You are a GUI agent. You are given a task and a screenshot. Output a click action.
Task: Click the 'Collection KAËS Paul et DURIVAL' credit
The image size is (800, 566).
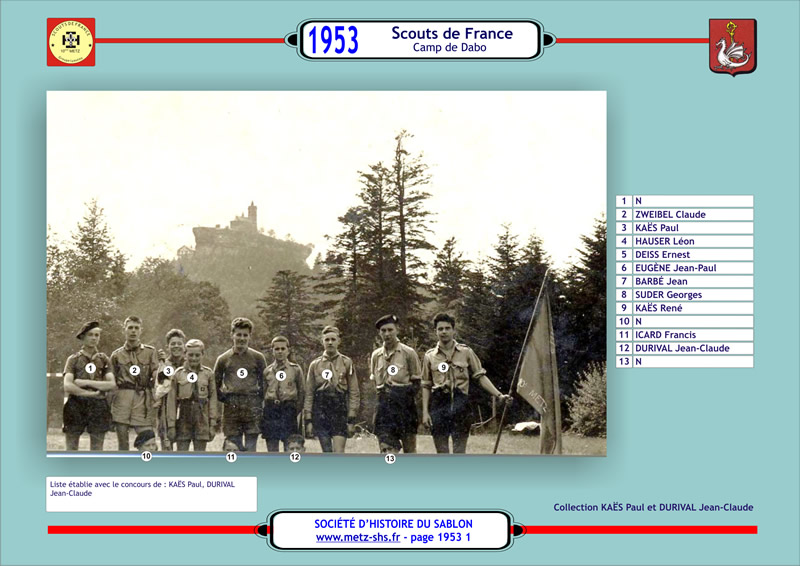[653, 507]
